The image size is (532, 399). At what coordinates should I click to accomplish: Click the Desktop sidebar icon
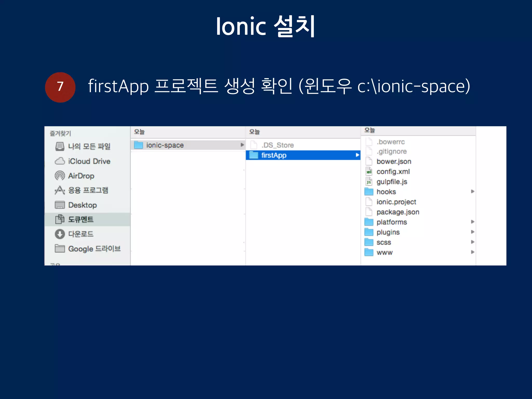60,205
